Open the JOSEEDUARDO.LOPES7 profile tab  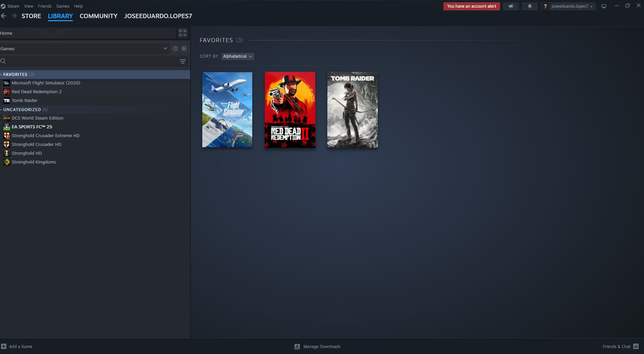tap(158, 16)
